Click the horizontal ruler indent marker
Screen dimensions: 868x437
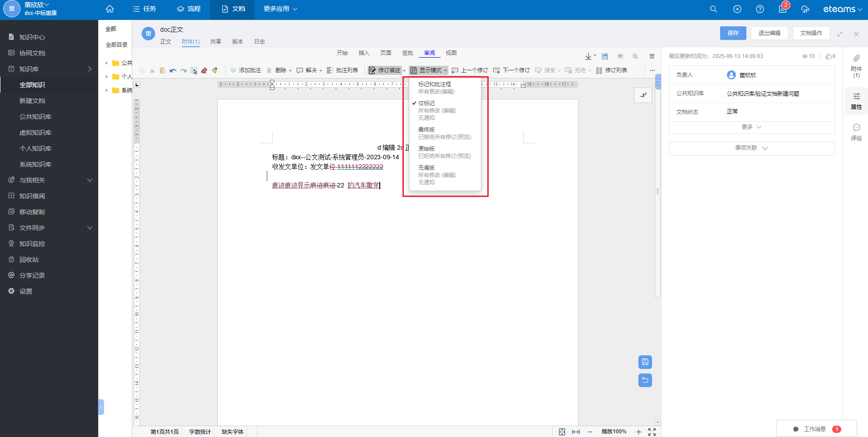pos(272,84)
